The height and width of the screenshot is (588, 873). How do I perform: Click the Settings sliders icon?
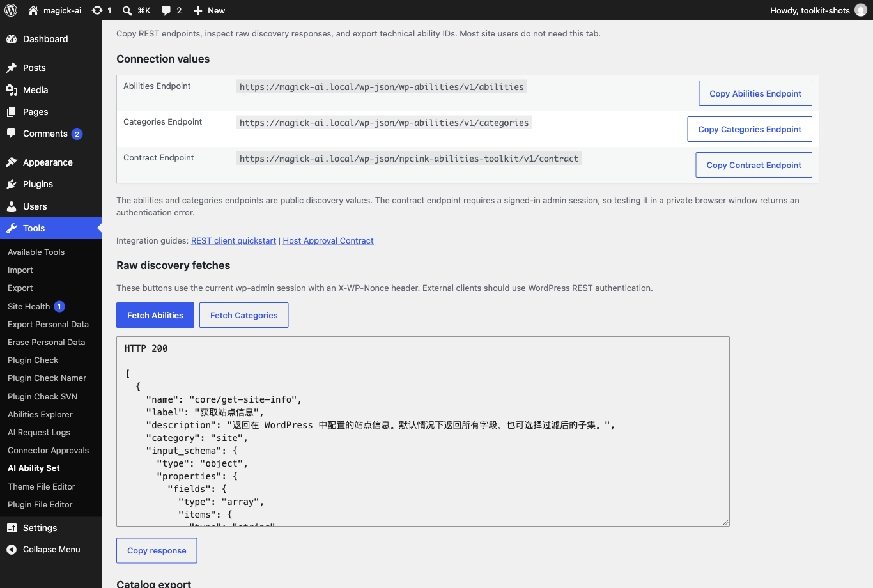12,528
